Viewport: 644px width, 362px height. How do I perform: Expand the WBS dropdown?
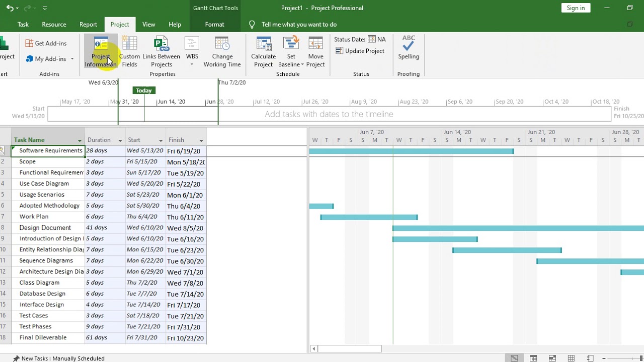[192, 64]
